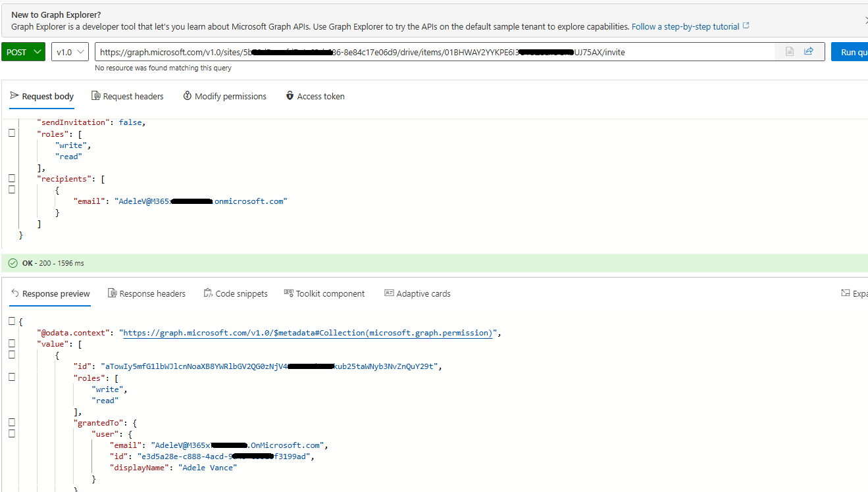This screenshot has width=868, height=492.
Task: Toggle the fold checkbox beside grantedTo
Action: (11, 422)
